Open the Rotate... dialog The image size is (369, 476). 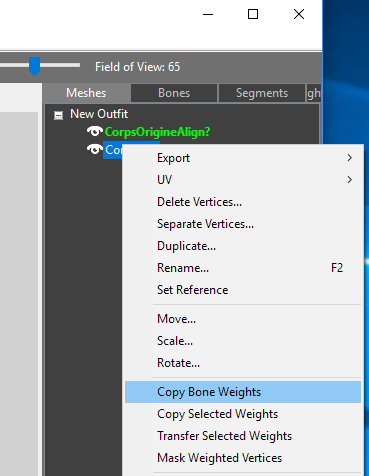(x=243, y=363)
